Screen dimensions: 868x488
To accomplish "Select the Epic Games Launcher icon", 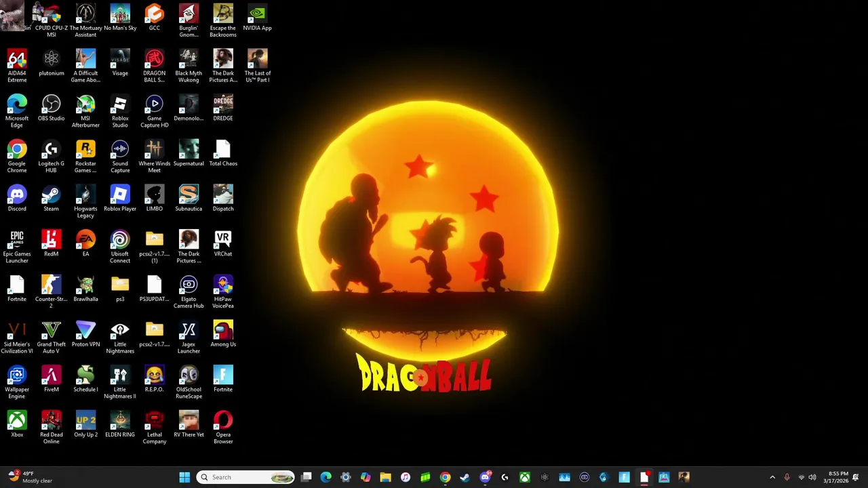I will 17,247.
